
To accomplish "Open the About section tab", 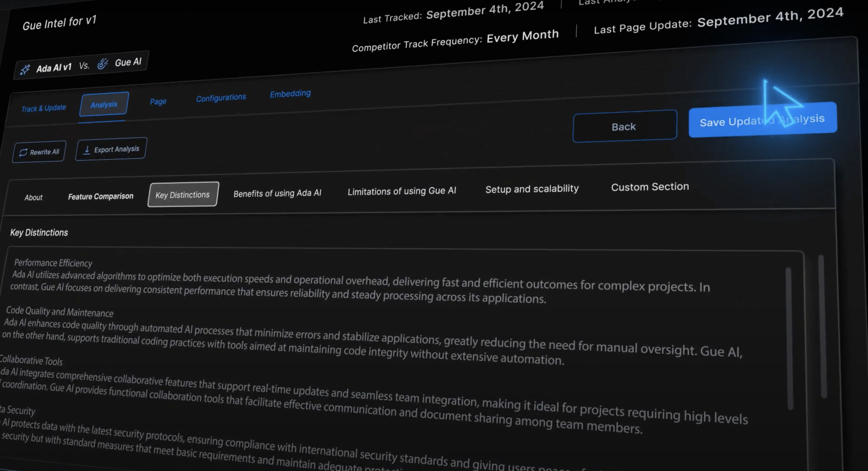I will pyautogui.click(x=33, y=198).
